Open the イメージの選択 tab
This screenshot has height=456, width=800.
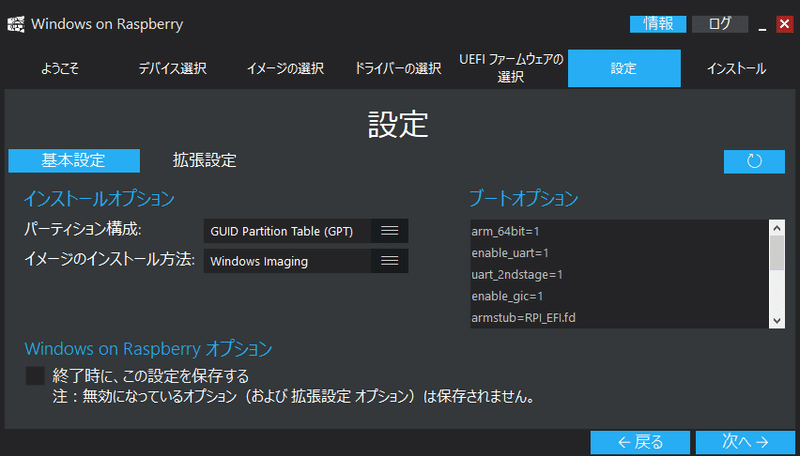point(285,68)
